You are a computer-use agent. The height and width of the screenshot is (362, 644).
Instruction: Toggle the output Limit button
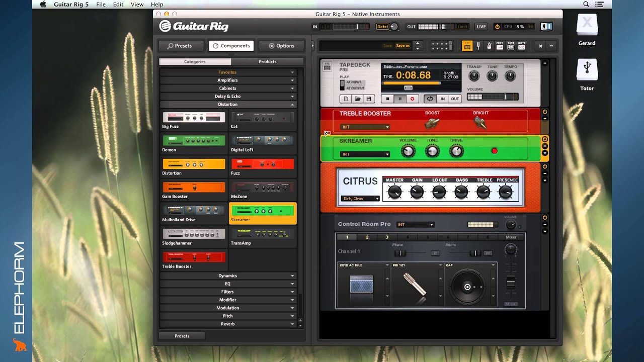pos(462,27)
